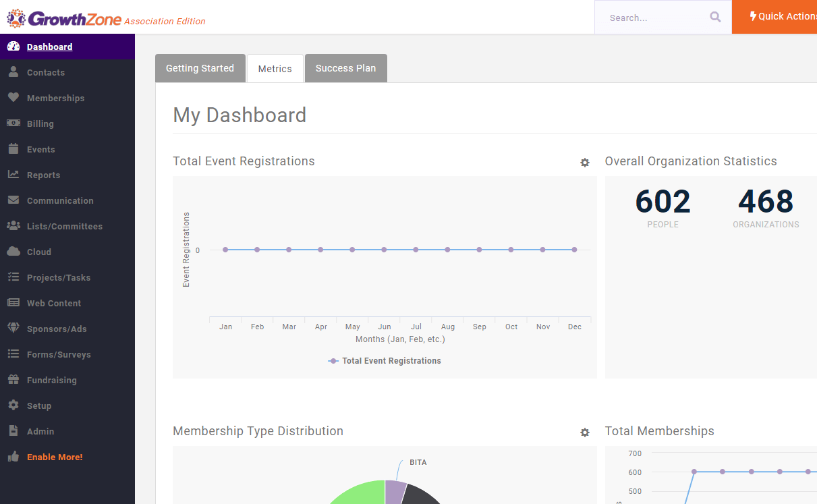Click the Total Memberships title
Viewport: 817px width, 504px height.
[659, 431]
